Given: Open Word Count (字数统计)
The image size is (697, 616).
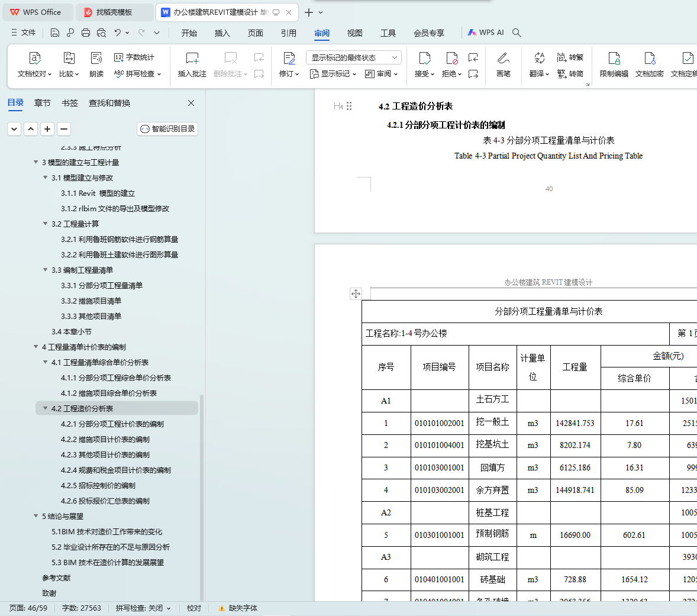Looking at the screenshot, I should coord(134,57).
